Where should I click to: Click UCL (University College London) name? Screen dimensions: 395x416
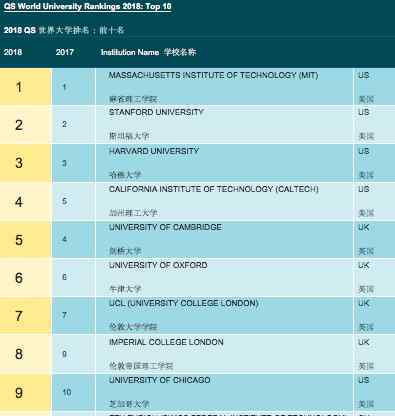[184, 303]
